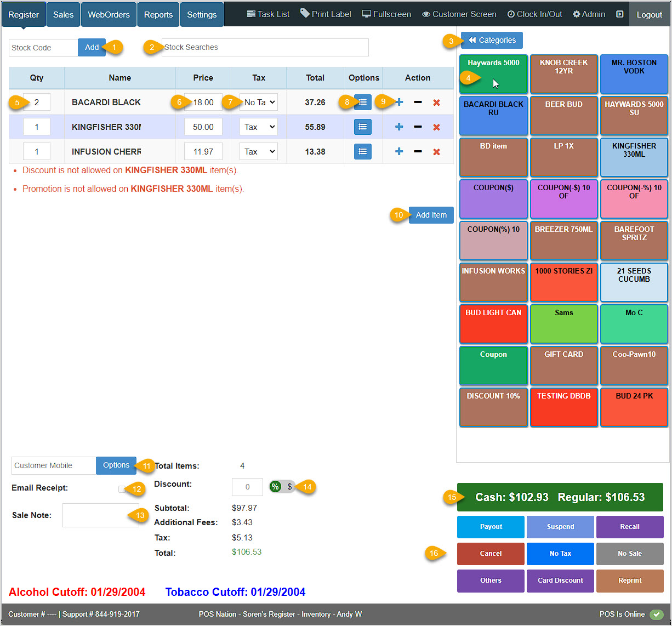Switch to the Reports tab
The width and height of the screenshot is (672, 626).
point(158,14)
